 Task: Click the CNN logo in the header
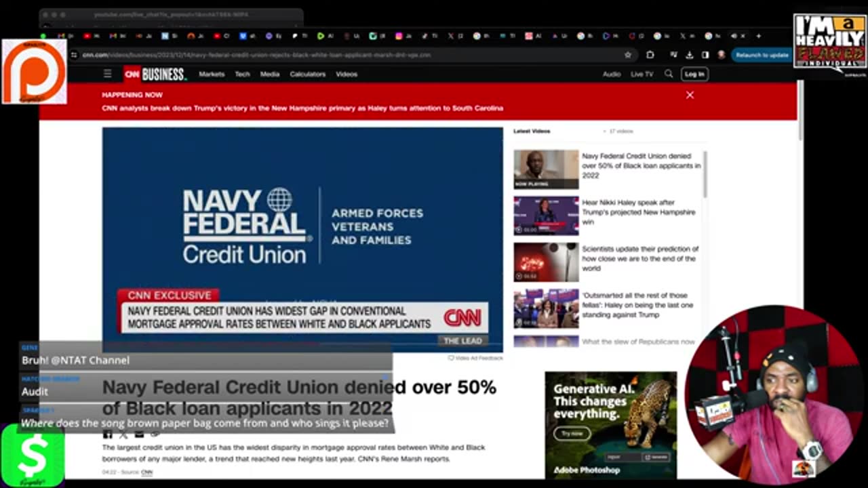132,74
